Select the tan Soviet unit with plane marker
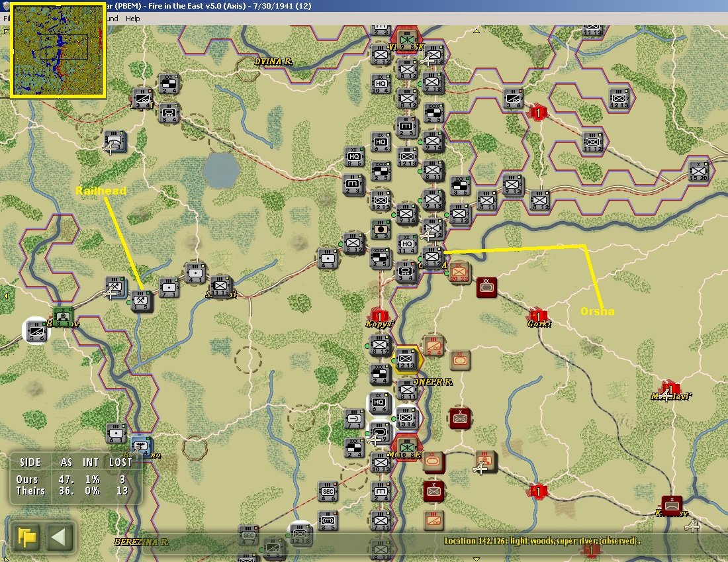The width and height of the screenshot is (728, 562). [x=486, y=461]
